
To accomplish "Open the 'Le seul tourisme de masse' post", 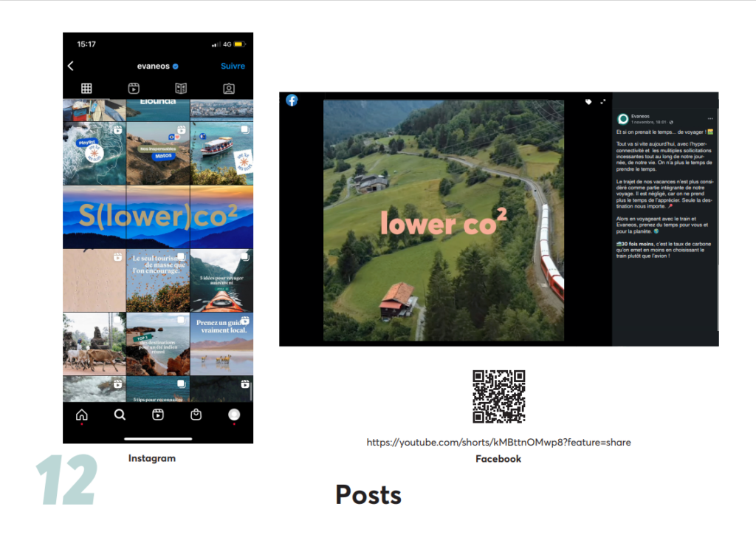I will click(x=158, y=281).
